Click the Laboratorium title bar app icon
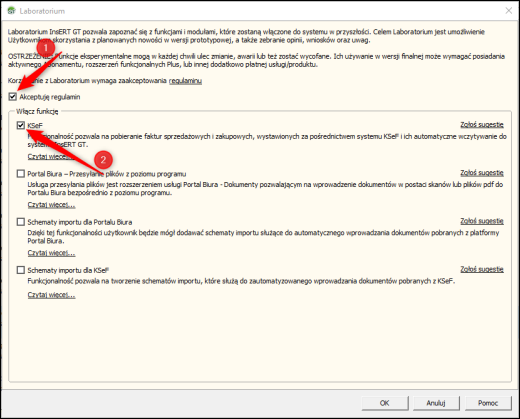The height and width of the screenshot is (419, 520). [11, 11]
